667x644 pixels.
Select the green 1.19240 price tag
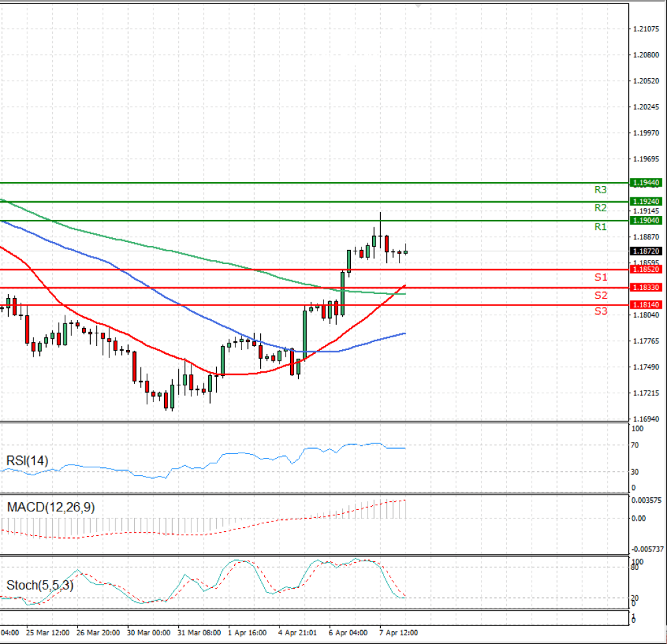(x=646, y=201)
